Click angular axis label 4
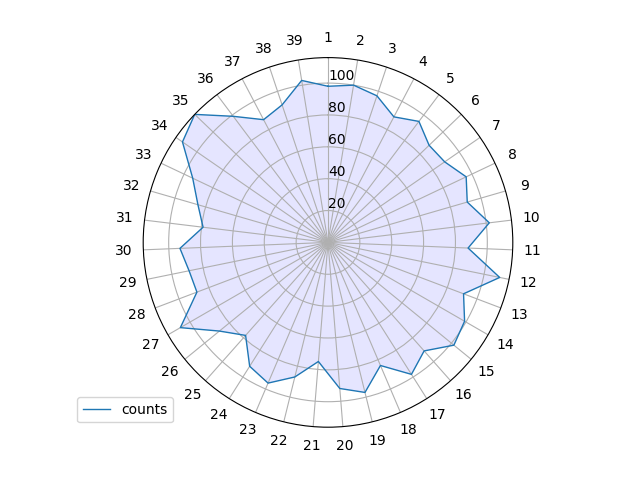Image resolution: width=640 pixels, height=480 pixels. coord(423,61)
